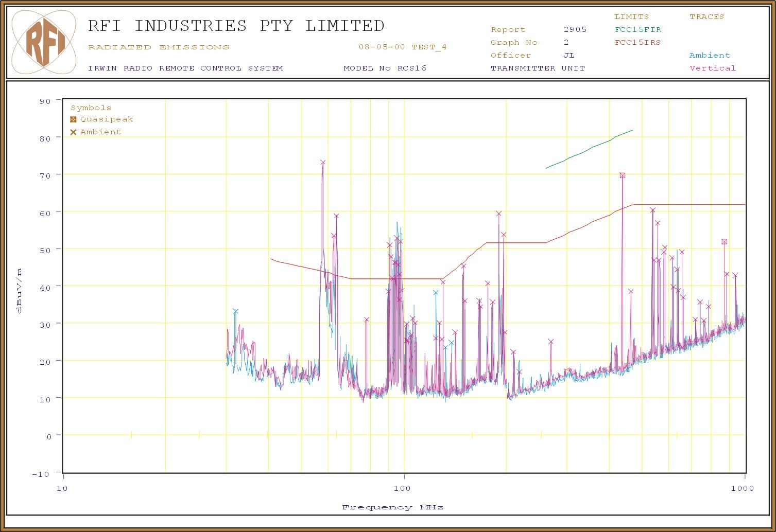Select the graph number value "2"
This screenshot has width=776, height=532.
(x=566, y=42)
